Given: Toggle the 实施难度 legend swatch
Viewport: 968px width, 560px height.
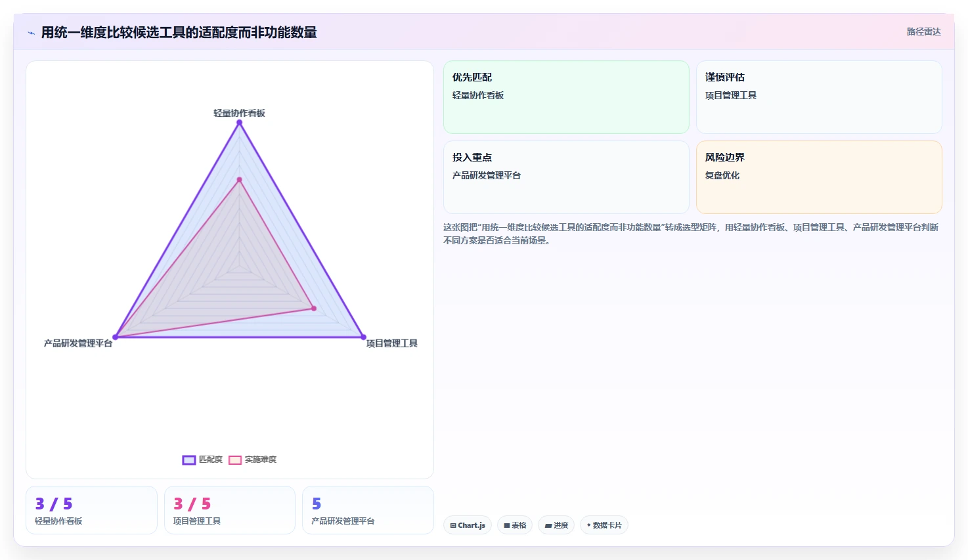Looking at the screenshot, I should [x=235, y=460].
